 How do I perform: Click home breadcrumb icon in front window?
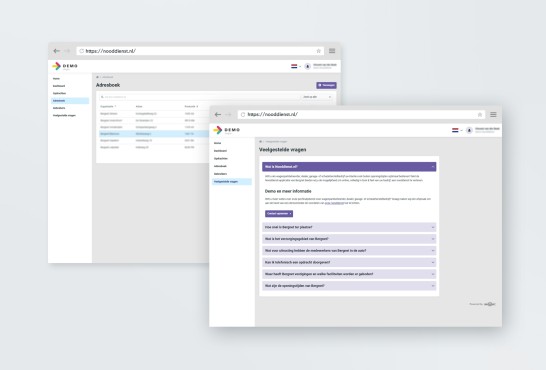tap(260, 142)
